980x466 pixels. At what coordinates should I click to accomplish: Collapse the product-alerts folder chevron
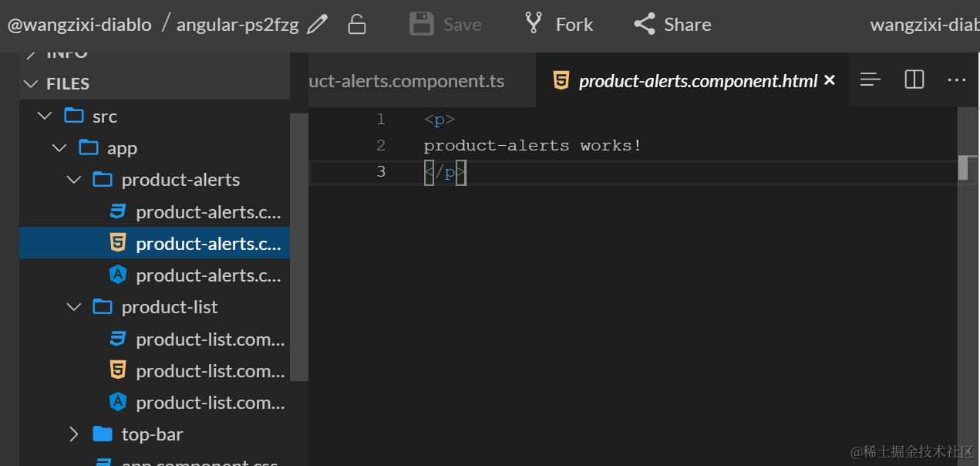(x=74, y=180)
